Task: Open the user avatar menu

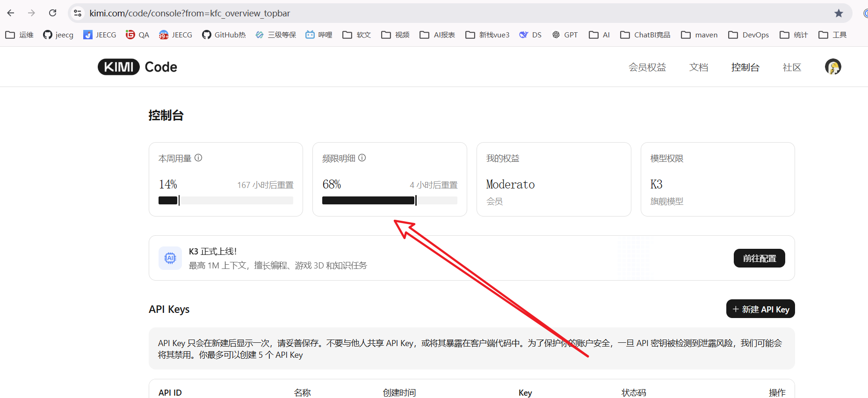Action: (833, 67)
